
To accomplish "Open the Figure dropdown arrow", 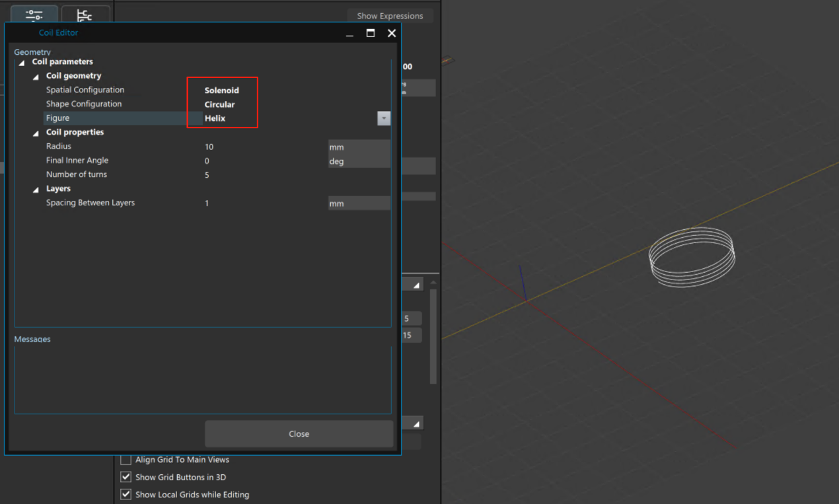I will [383, 118].
